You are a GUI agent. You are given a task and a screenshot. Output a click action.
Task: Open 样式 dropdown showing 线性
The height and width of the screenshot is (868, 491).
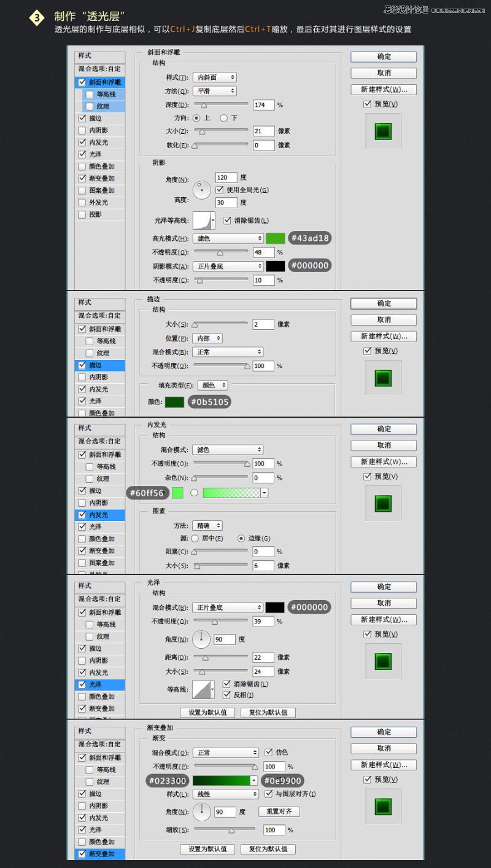[225, 794]
